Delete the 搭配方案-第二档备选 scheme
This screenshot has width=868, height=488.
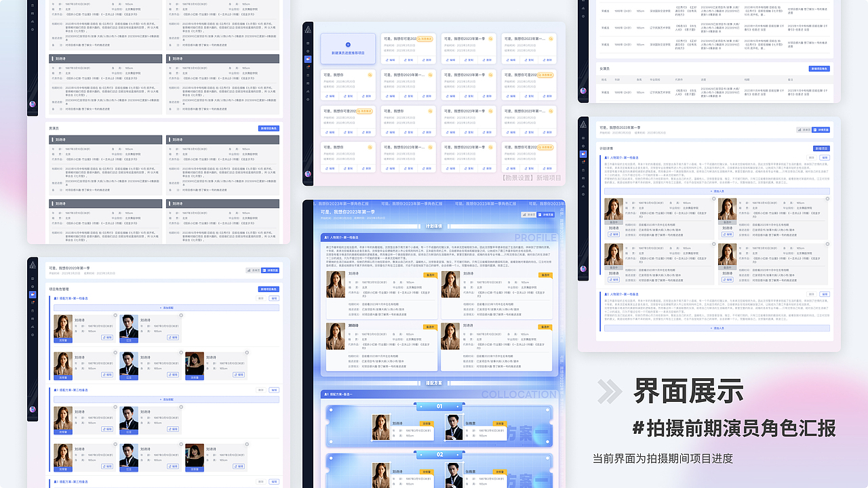261,390
